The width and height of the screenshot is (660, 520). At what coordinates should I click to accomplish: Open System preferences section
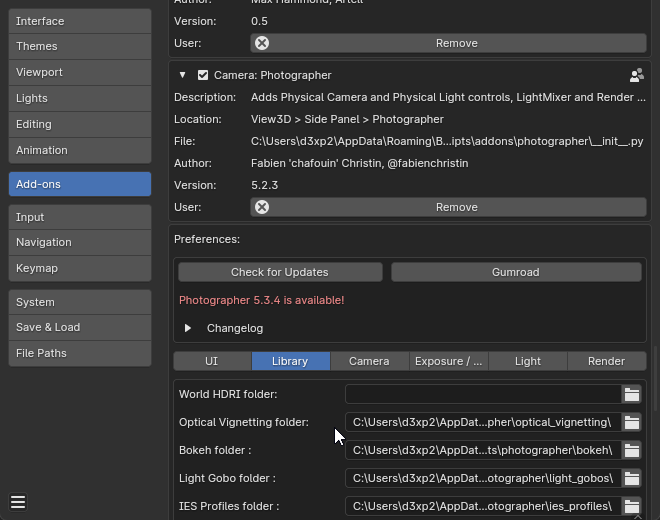[80, 302]
